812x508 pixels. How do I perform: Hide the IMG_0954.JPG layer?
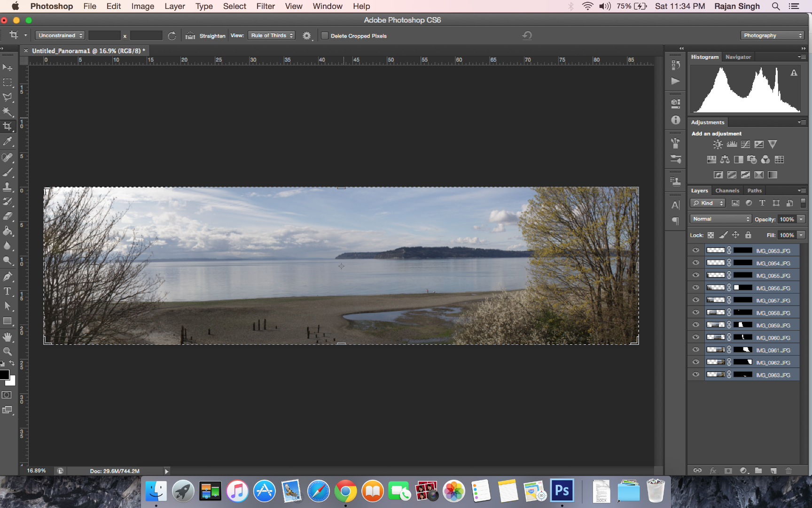pyautogui.click(x=696, y=263)
